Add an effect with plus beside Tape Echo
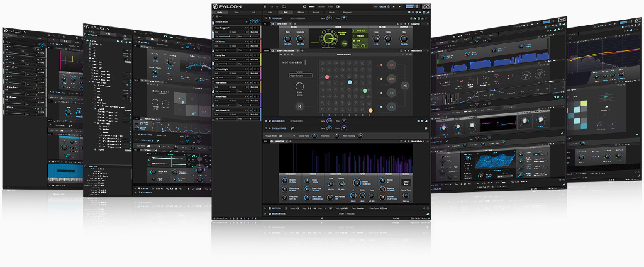 coord(295,24)
